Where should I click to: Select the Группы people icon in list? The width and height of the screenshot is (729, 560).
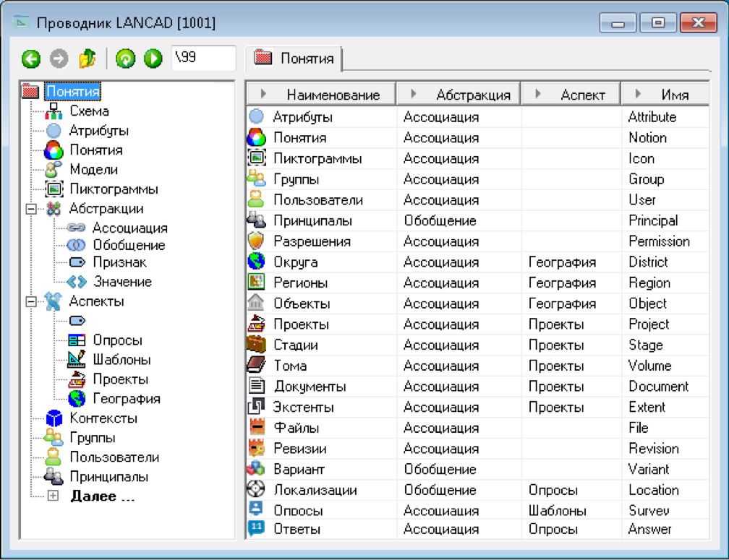coord(256,178)
